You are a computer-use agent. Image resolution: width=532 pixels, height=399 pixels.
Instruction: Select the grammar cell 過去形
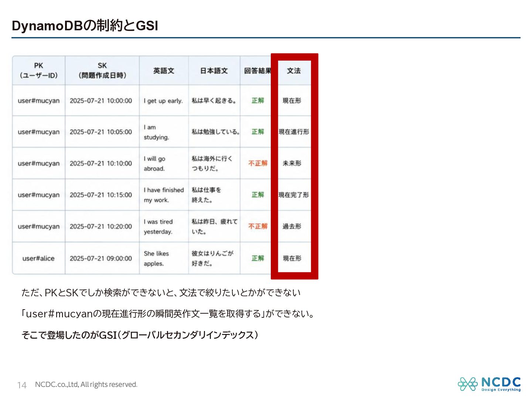292,226
